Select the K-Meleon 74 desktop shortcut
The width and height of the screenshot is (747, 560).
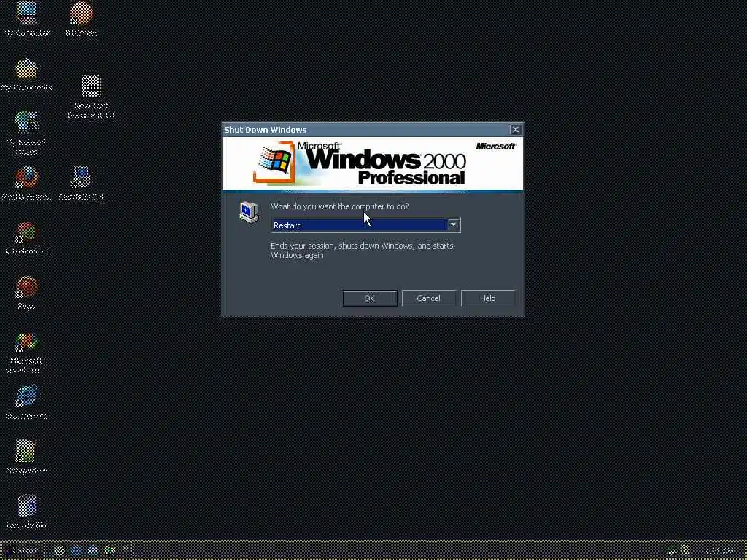(x=27, y=238)
